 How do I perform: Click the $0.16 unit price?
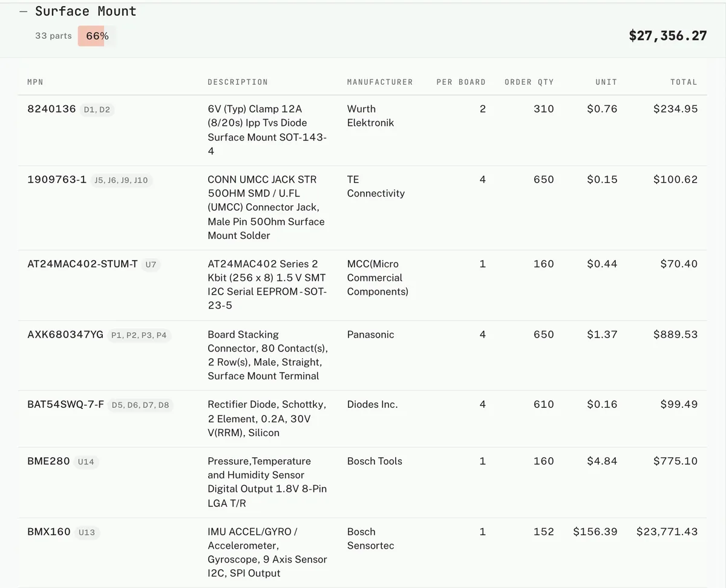coord(602,405)
